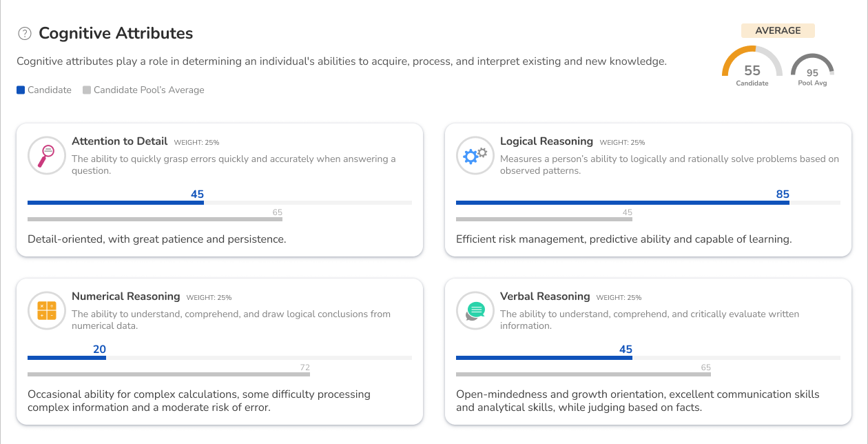
Task: Click the Attention to Detail magnifier icon
Action: pyautogui.click(x=47, y=156)
